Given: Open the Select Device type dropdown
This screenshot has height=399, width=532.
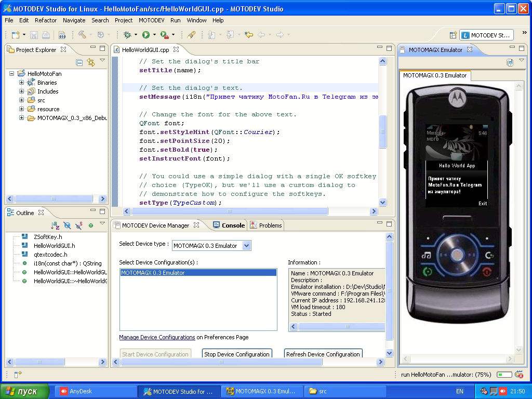Looking at the screenshot, I should coord(247,246).
